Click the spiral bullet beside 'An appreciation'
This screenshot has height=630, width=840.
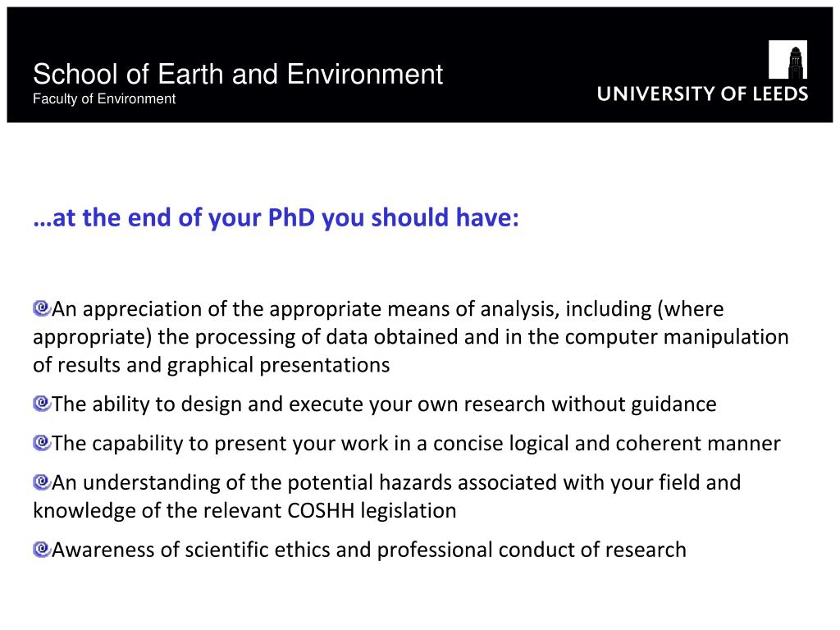click(x=42, y=308)
